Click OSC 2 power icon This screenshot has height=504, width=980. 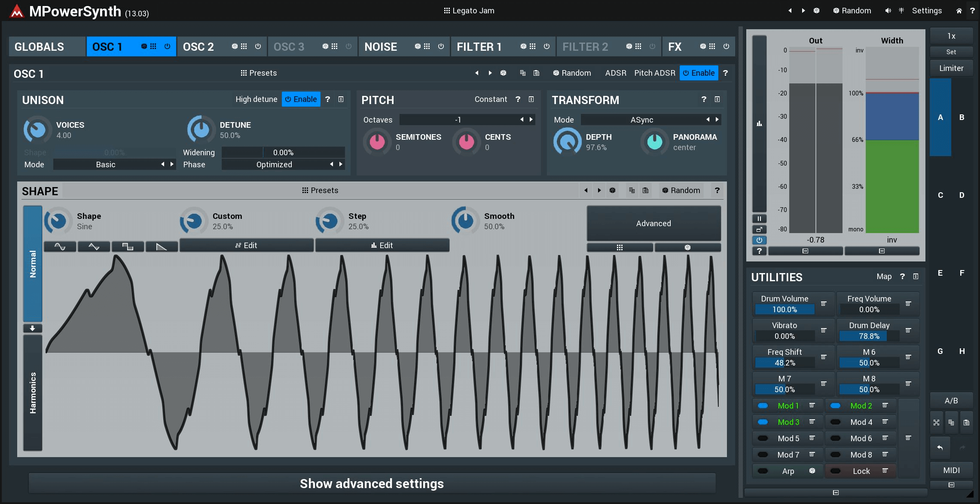(x=258, y=46)
